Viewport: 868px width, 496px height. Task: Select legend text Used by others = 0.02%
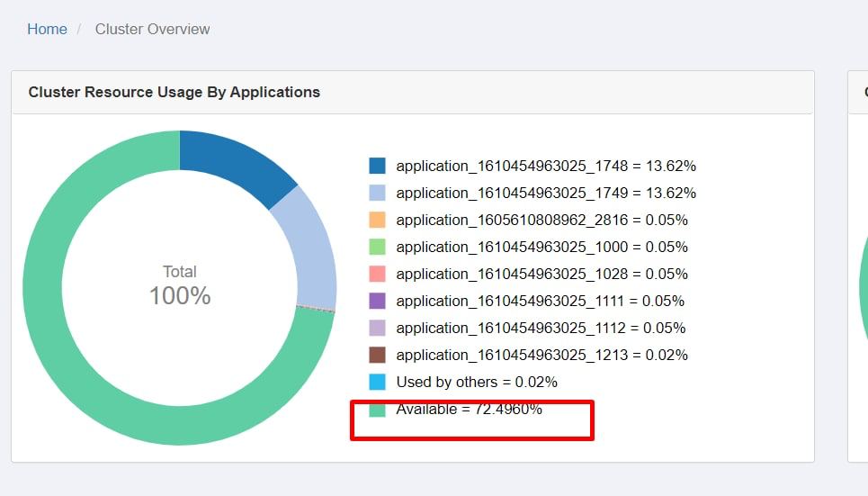(477, 382)
